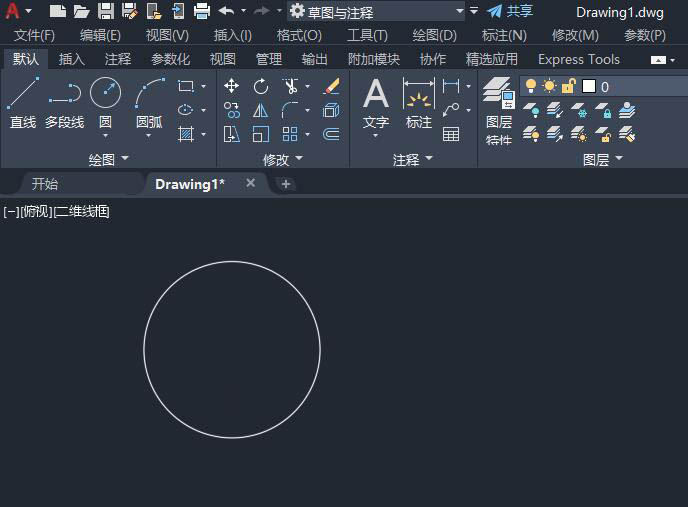Toggle layer lock padlock icon

click(568, 87)
